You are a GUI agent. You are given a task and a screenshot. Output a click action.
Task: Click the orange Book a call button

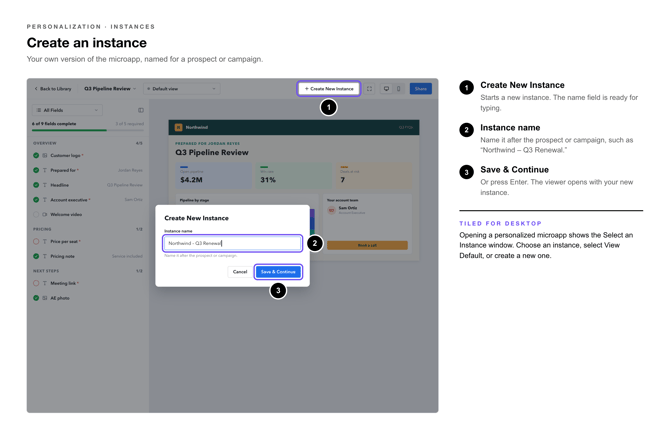pyautogui.click(x=367, y=245)
